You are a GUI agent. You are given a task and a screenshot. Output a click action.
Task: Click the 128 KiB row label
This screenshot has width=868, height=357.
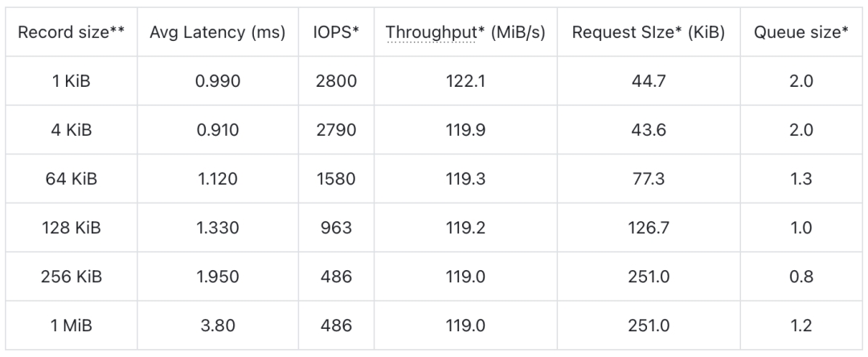click(x=72, y=228)
